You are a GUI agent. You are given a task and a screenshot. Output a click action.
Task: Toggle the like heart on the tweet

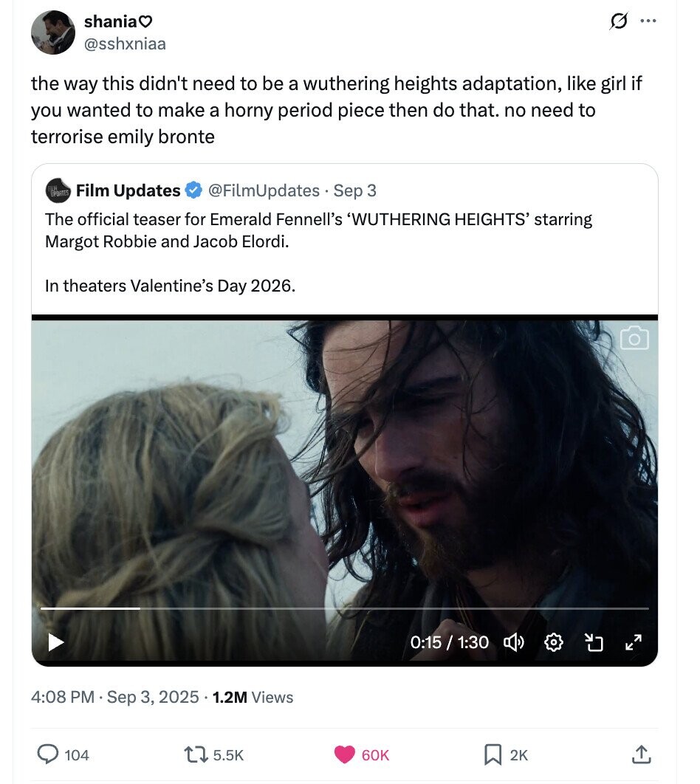coord(344,754)
